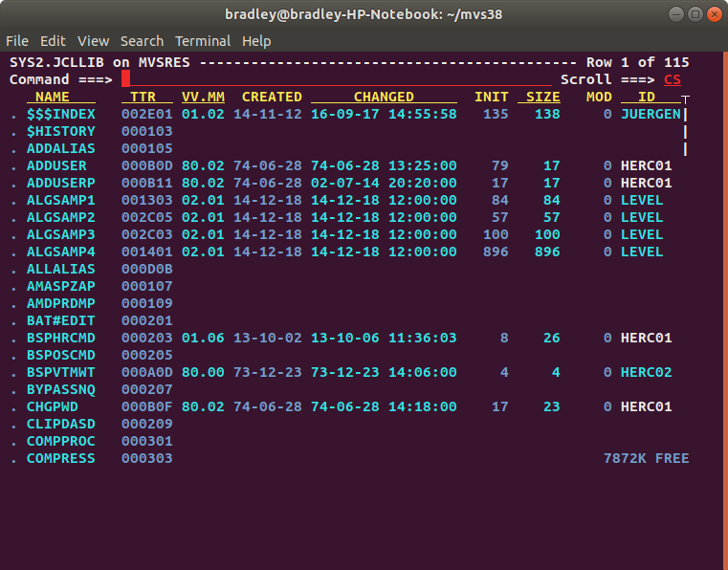The image size is (728, 570).
Task: Select the BAT#EDIT member
Action: pyautogui.click(x=61, y=320)
